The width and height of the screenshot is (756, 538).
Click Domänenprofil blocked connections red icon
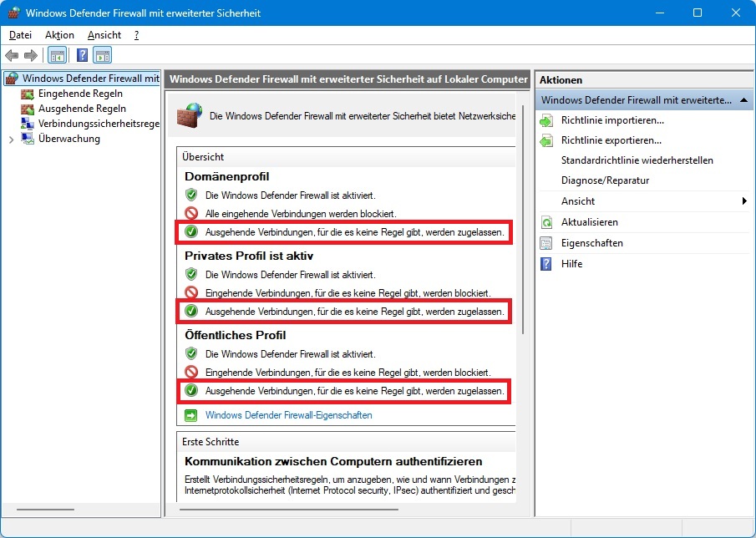(191, 213)
